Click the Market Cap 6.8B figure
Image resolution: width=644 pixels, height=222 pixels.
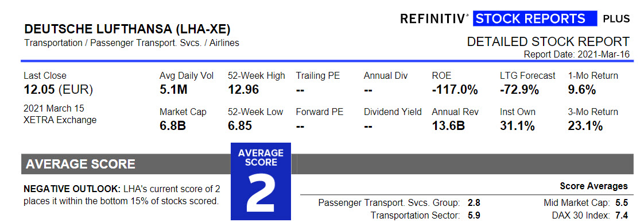coord(173,125)
